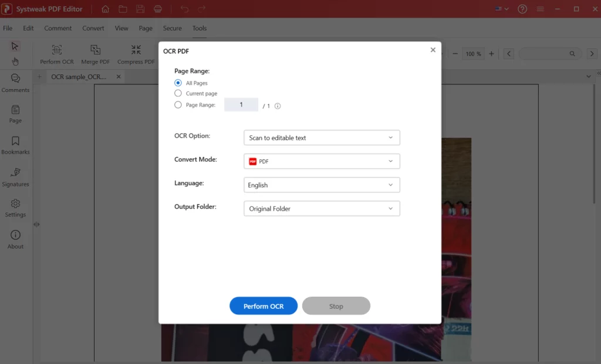This screenshot has width=601, height=364.
Task: Open the Signatures sidebar panel
Action: [15, 177]
